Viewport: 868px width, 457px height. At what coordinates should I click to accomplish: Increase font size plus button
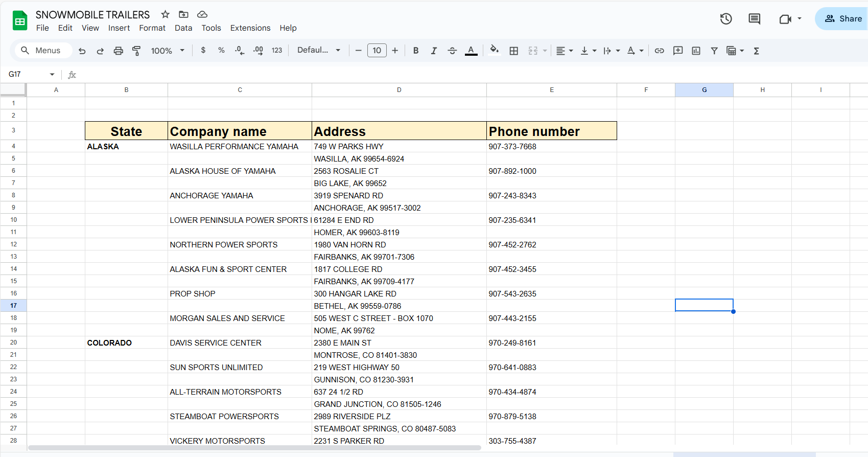tap(395, 50)
